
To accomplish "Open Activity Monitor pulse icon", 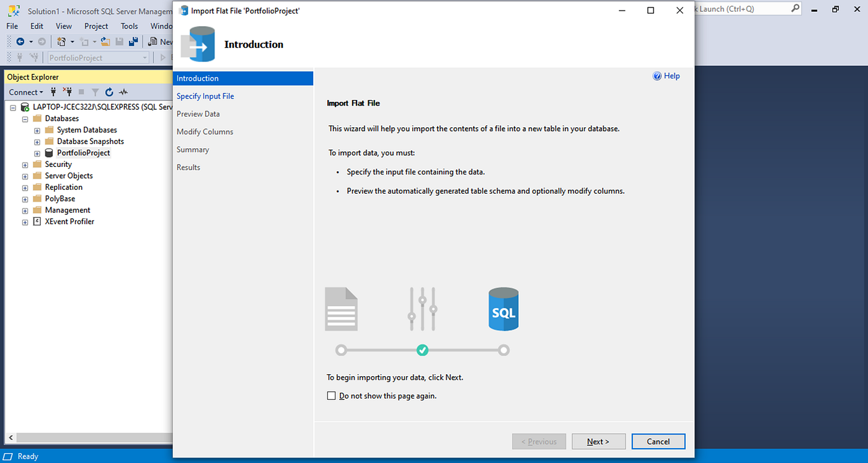I will (123, 92).
